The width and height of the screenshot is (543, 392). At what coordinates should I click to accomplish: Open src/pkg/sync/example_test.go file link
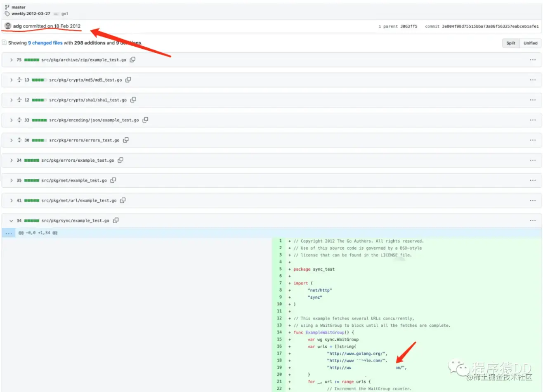point(75,221)
